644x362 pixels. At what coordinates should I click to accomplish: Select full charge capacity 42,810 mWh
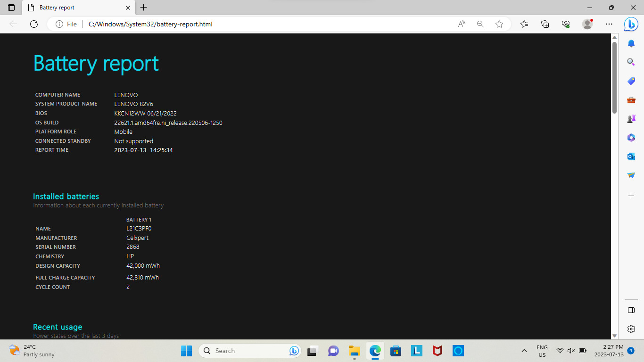(x=142, y=278)
